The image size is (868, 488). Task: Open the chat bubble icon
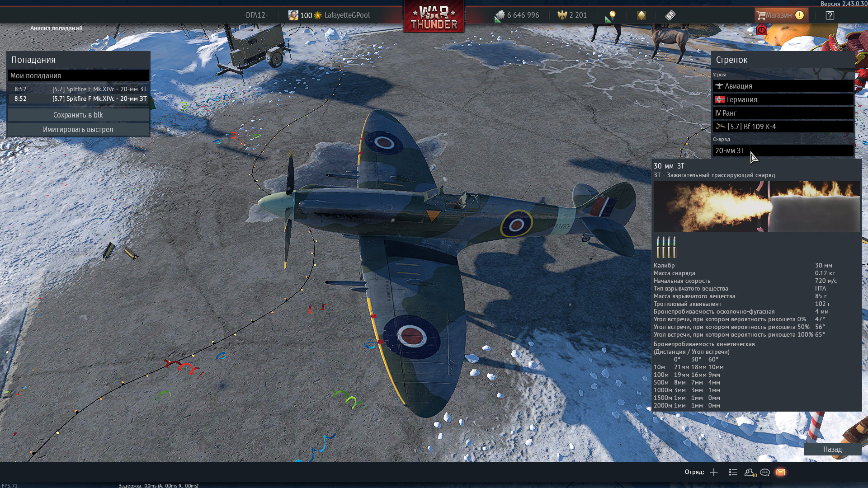[765, 472]
